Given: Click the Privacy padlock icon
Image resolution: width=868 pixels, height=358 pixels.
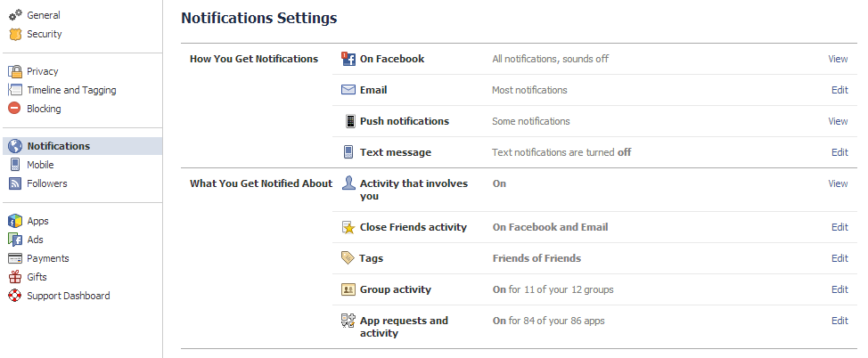Looking at the screenshot, I should point(14,71).
